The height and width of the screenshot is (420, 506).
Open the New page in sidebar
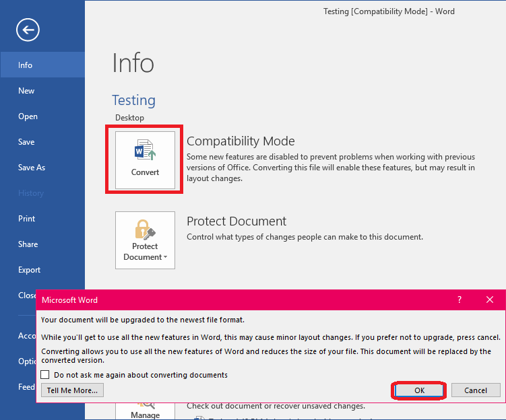[42, 91]
